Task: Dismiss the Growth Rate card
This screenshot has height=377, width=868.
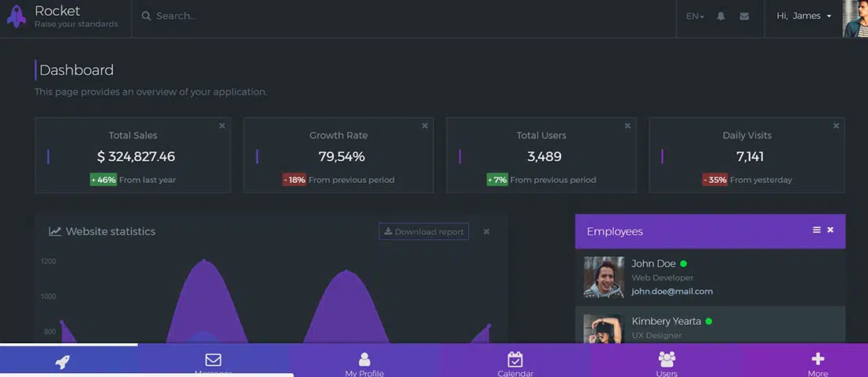Action: pyautogui.click(x=425, y=125)
